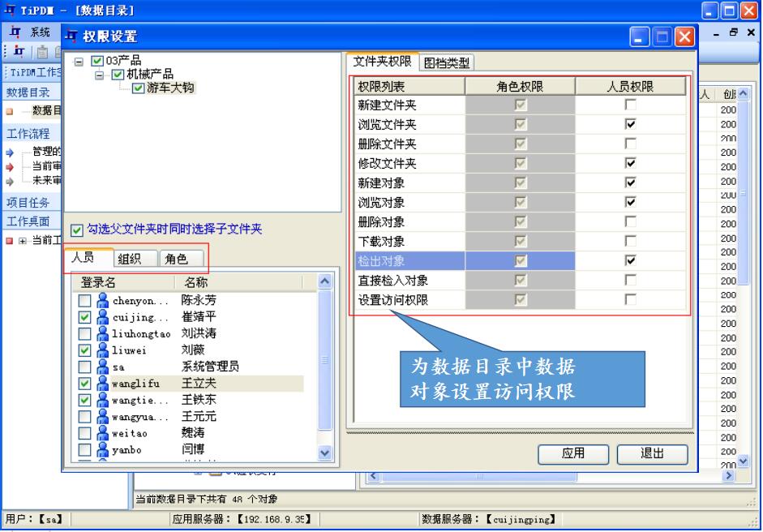Click the red 当前审批 arrow icon
Image resolution: width=763 pixels, height=532 pixels.
[x=8, y=165]
